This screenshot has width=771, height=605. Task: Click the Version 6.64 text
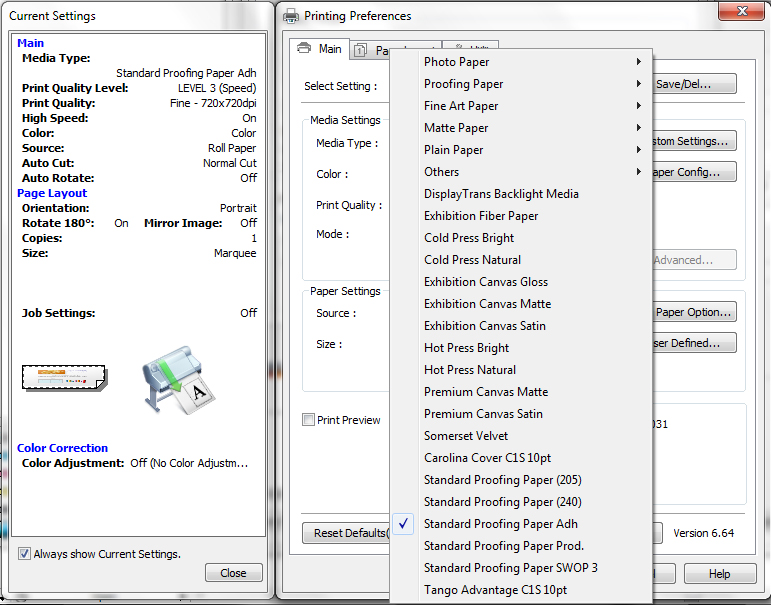tap(704, 533)
